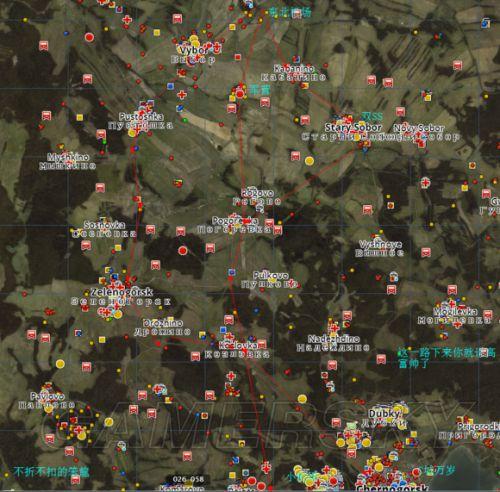This screenshot has height=492, width=500.
Task: Click the yellow square marker just east of Sosnovka
Action: pos(118,248)
